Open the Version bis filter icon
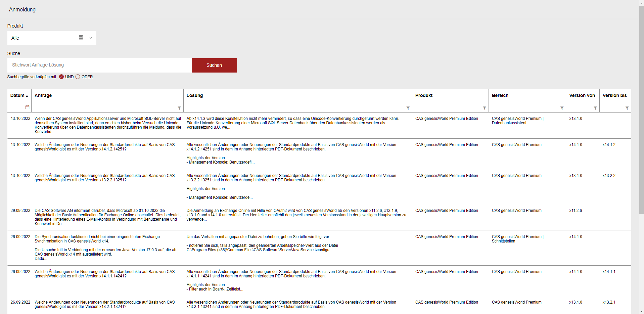This screenshot has height=314, width=644. [x=627, y=108]
